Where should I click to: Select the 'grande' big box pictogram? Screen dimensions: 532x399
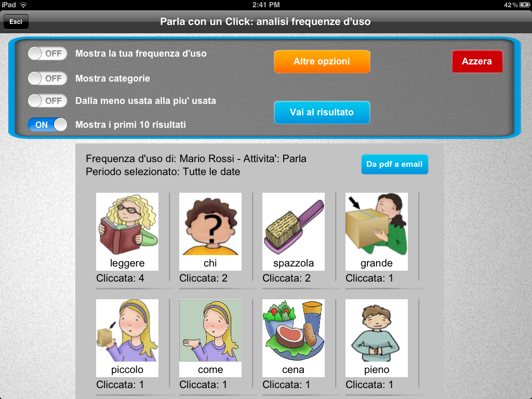click(377, 231)
